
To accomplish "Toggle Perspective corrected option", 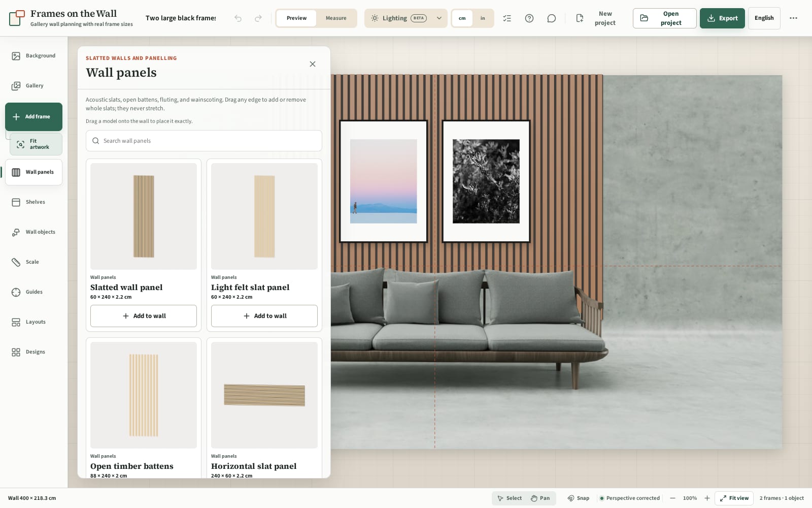I will pos(629,498).
